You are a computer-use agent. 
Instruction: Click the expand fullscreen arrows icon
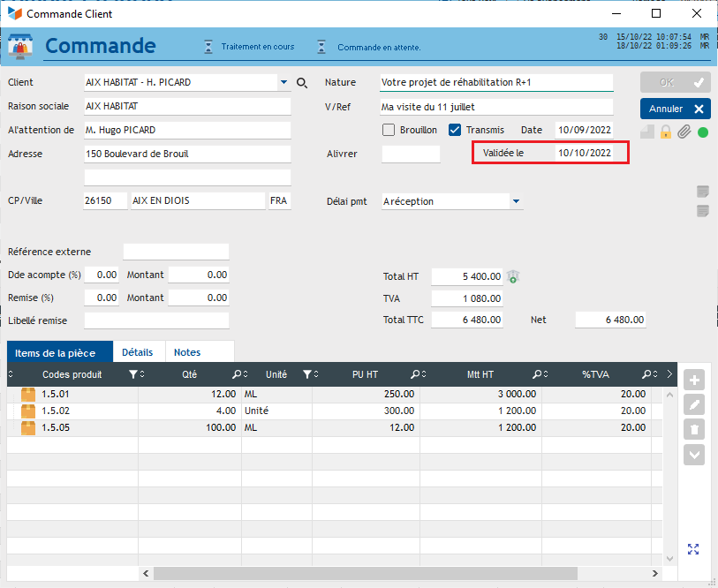[x=693, y=549]
